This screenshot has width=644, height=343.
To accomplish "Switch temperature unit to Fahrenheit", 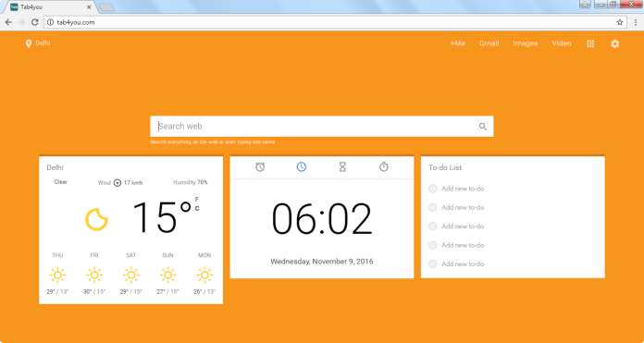I will click(x=197, y=200).
